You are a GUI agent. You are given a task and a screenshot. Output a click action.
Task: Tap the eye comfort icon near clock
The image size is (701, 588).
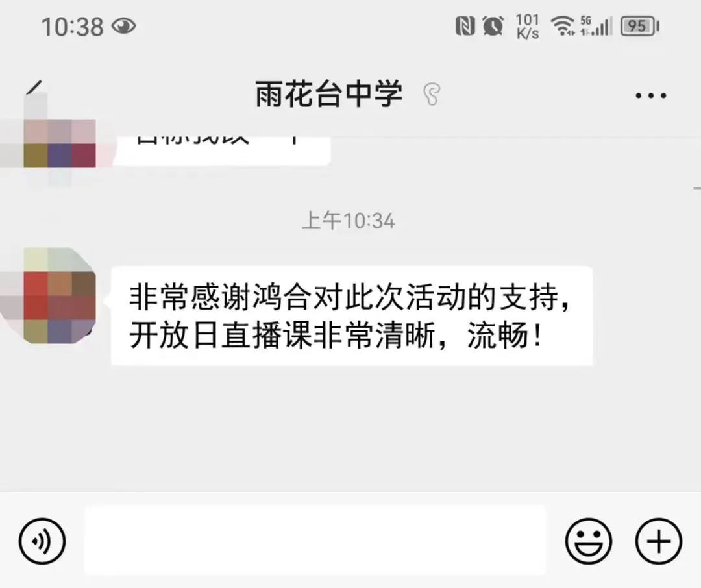[123, 26]
